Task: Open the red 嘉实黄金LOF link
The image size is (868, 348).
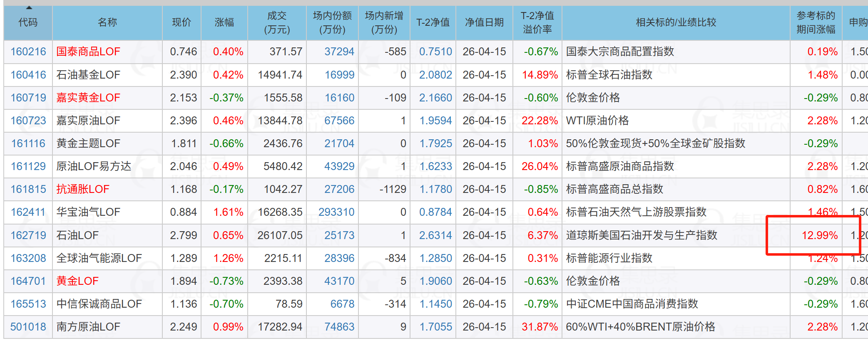Action: pos(88,98)
